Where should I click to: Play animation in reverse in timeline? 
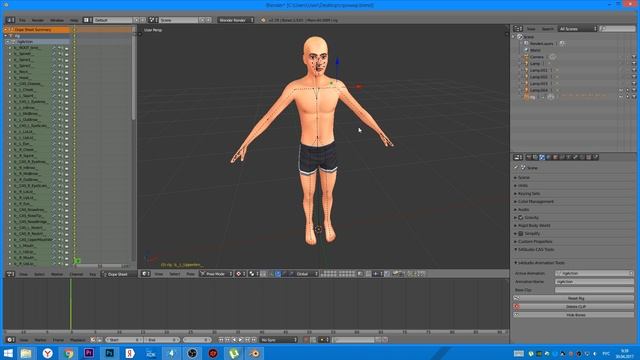[x=234, y=340]
